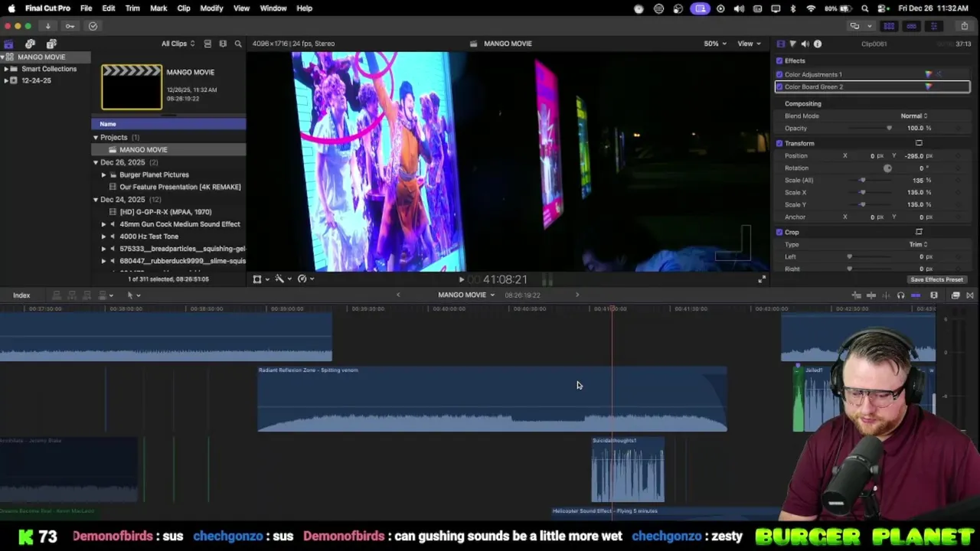Toggle headphones audio skimming solo icon
The height and width of the screenshot is (551, 980).
[x=900, y=295]
